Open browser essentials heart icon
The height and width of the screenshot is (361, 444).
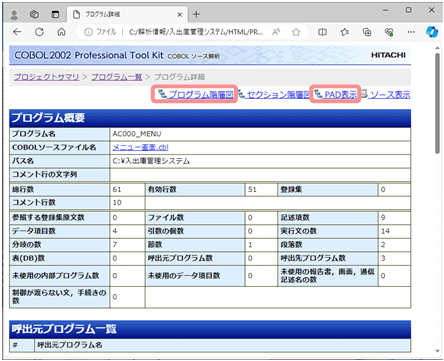pos(389,32)
